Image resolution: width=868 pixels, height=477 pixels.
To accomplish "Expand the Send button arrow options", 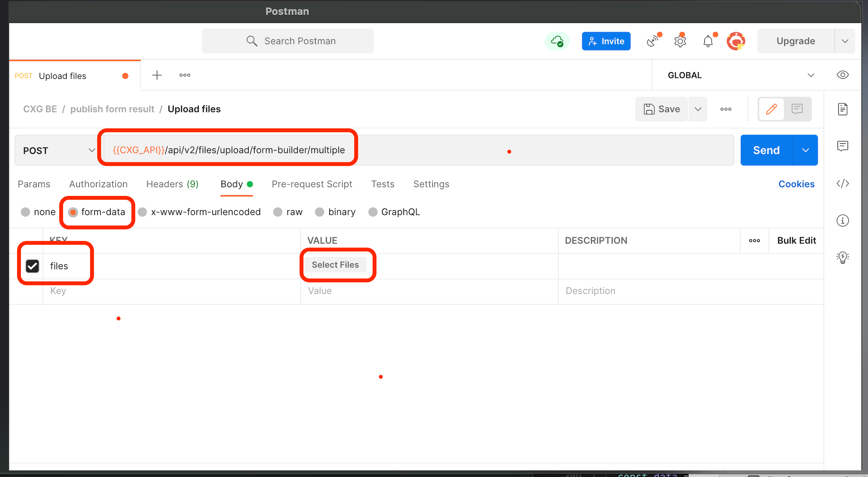I will (805, 151).
